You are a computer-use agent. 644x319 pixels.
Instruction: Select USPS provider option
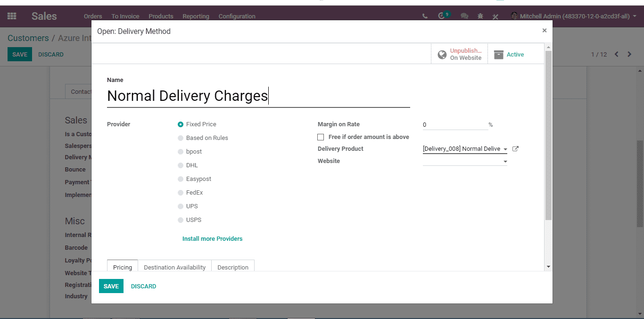point(181,220)
